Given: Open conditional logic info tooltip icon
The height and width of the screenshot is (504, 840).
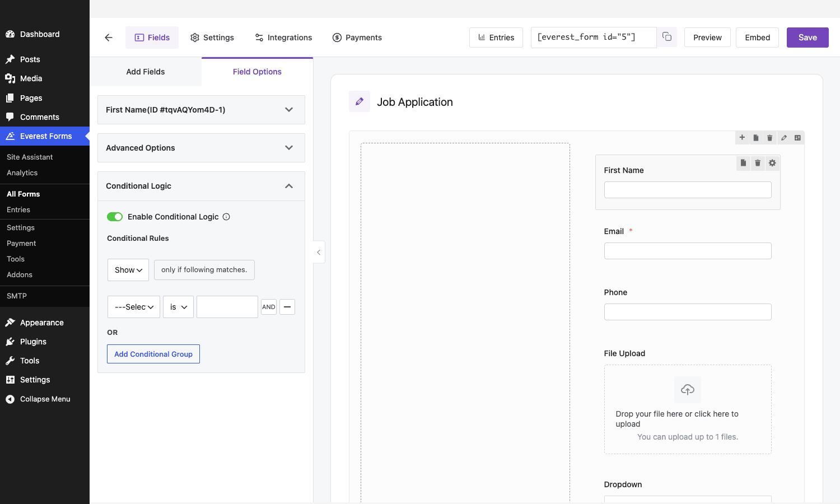Looking at the screenshot, I should [x=226, y=217].
